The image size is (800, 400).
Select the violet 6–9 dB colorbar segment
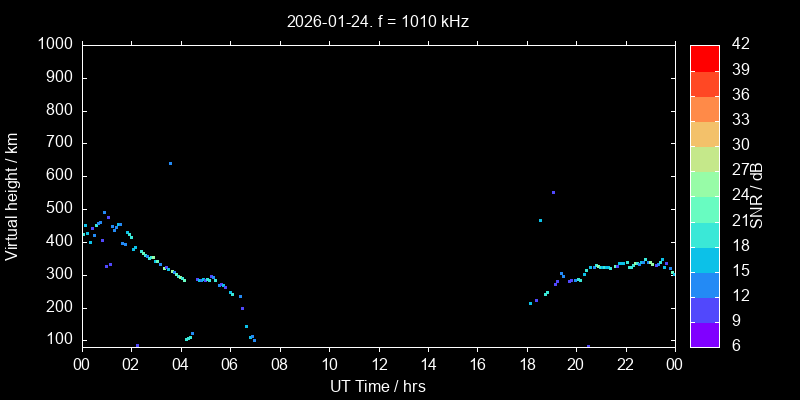coord(704,334)
